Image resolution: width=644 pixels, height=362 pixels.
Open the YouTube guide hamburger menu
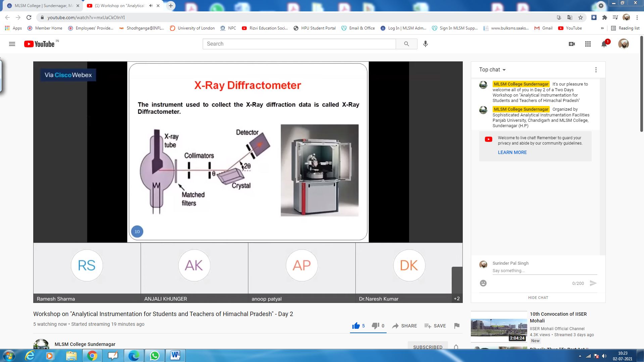[x=12, y=44]
